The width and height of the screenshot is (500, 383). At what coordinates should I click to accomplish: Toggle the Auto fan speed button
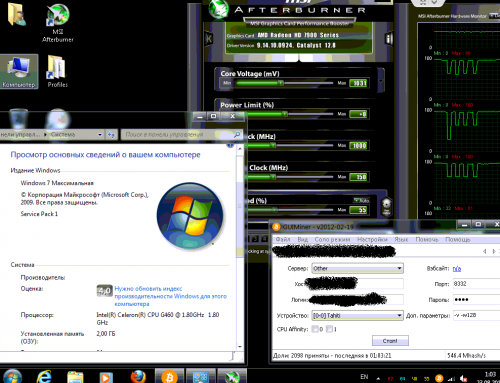click(361, 200)
